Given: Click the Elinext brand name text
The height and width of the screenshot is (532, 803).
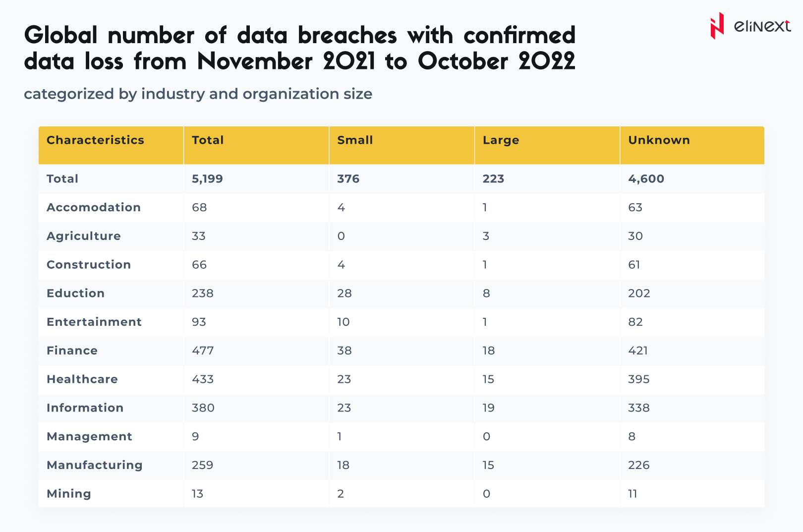Looking at the screenshot, I should pyautogui.click(x=762, y=26).
